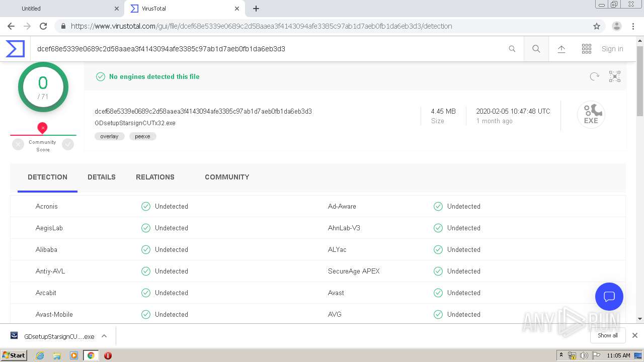Click the search button next to the upload icon
644x362 pixels.
[536, 49]
